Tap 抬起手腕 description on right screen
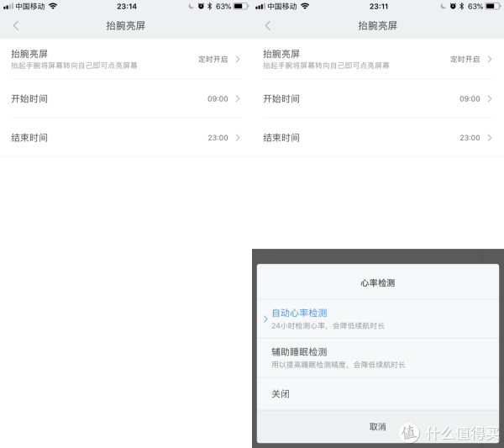Screen dimensions: 504x448 (x=326, y=66)
